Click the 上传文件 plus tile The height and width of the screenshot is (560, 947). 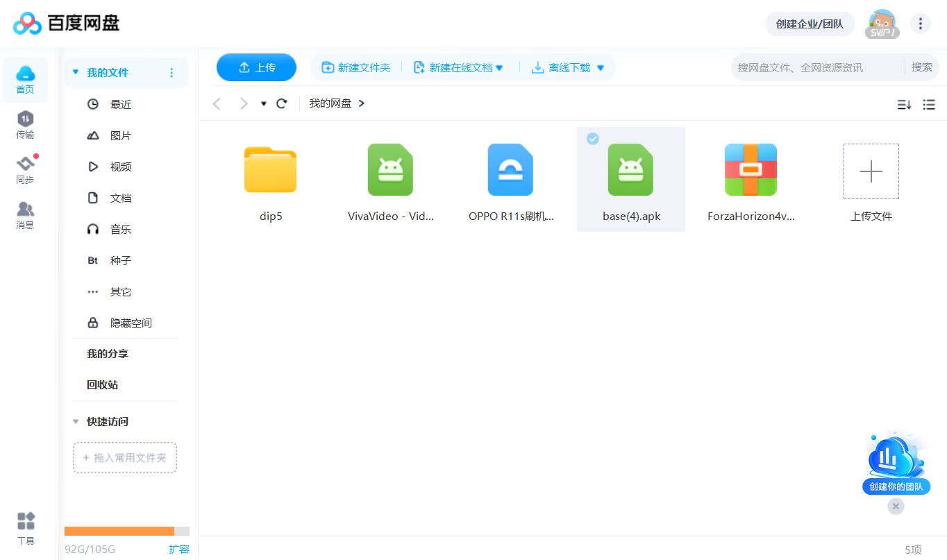point(871,171)
